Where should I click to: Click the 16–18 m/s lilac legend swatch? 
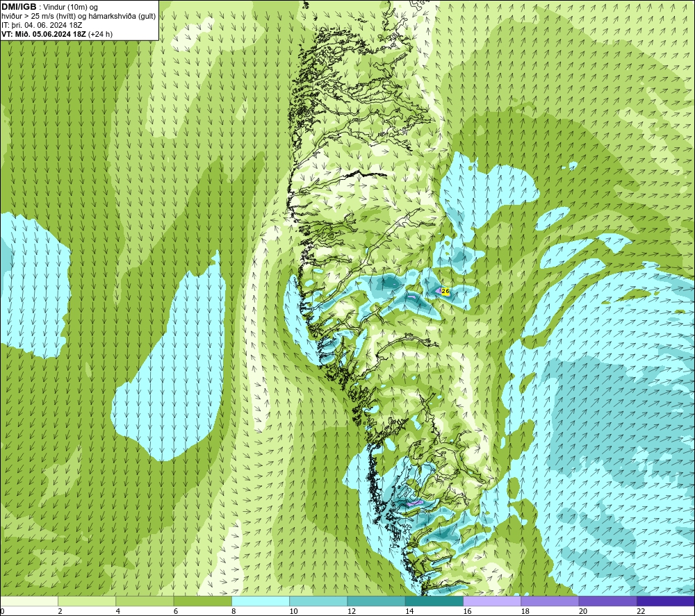coord(492,601)
